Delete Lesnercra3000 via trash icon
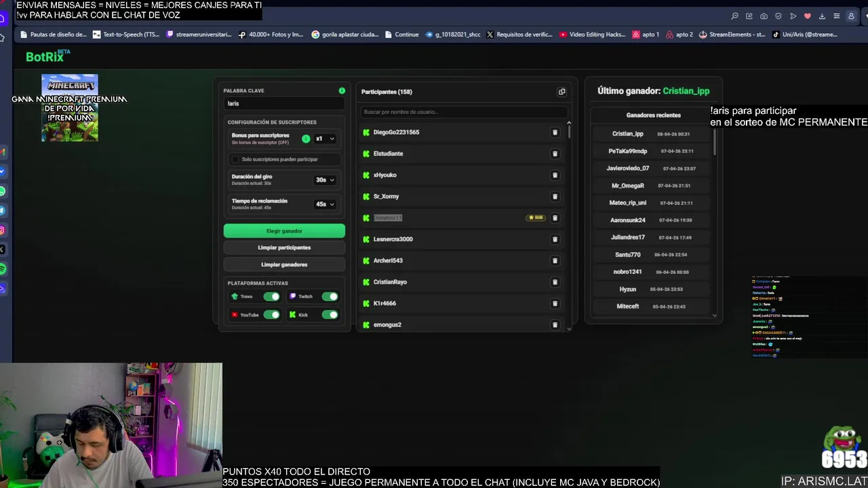Screen dimensions: 868x488 coord(555,239)
